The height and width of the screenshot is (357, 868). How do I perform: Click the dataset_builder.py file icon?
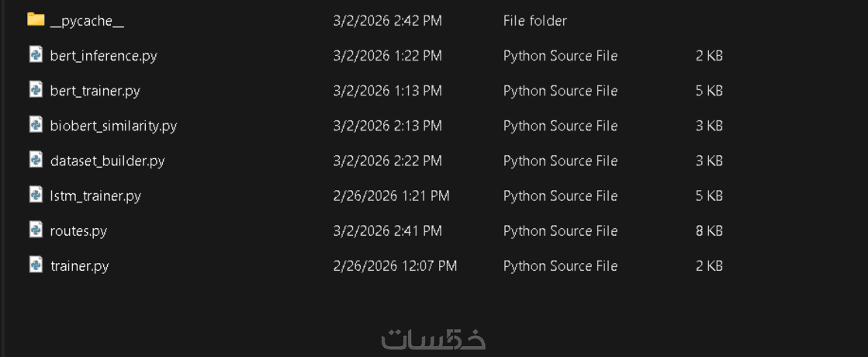[36, 160]
